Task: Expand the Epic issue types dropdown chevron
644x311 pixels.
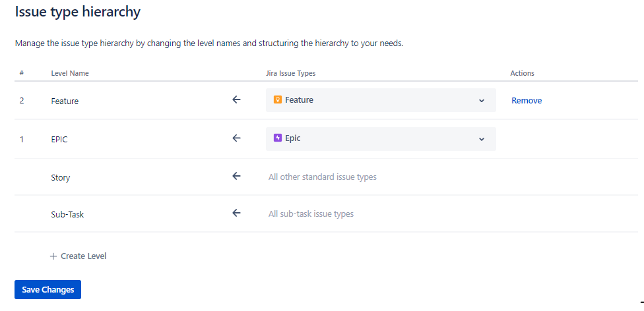Action: [482, 139]
